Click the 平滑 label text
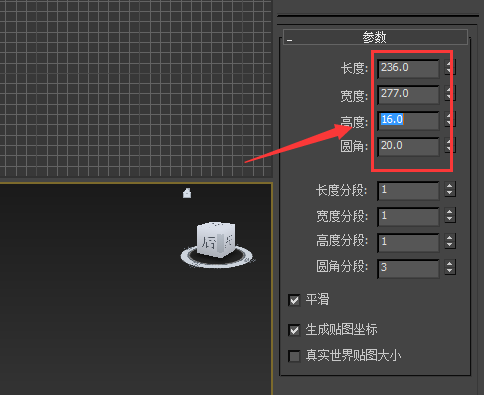This screenshot has width=484, height=395. (x=318, y=299)
